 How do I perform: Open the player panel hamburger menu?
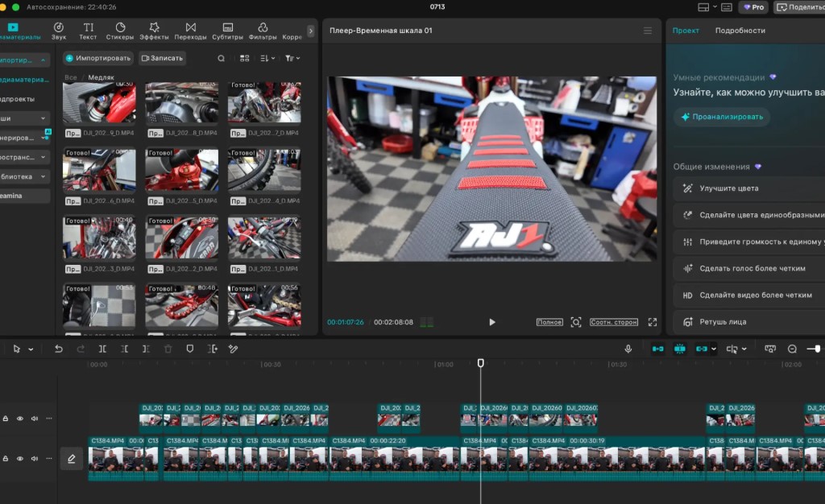point(648,31)
